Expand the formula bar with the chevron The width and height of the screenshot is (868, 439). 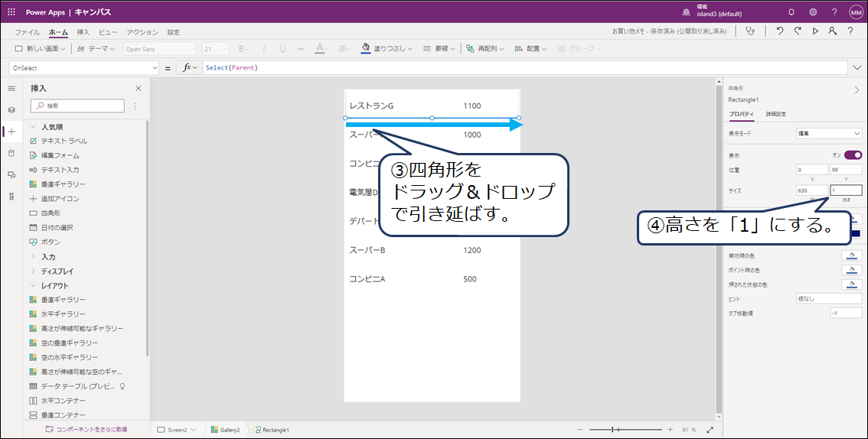pyautogui.click(x=857, y=67)
